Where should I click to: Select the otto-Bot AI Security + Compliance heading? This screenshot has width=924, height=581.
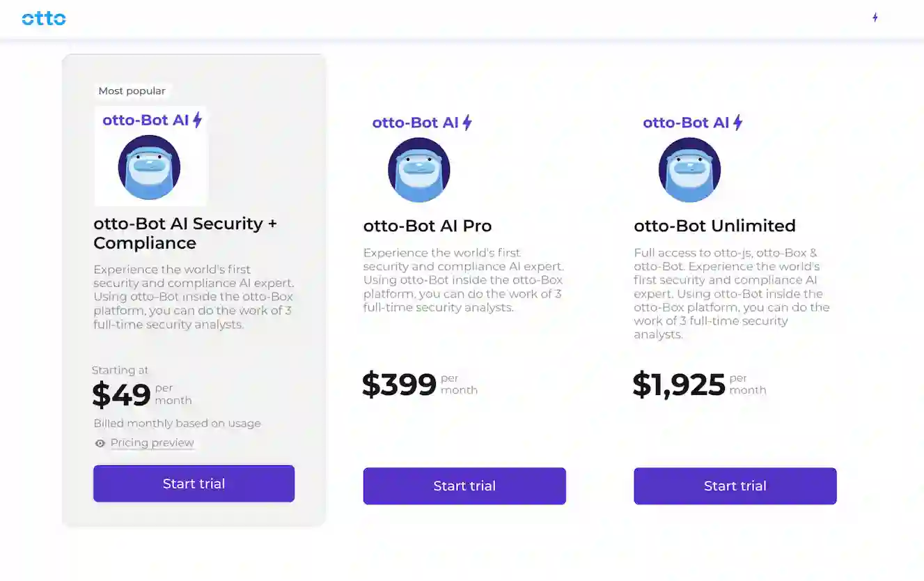(185, 233)
